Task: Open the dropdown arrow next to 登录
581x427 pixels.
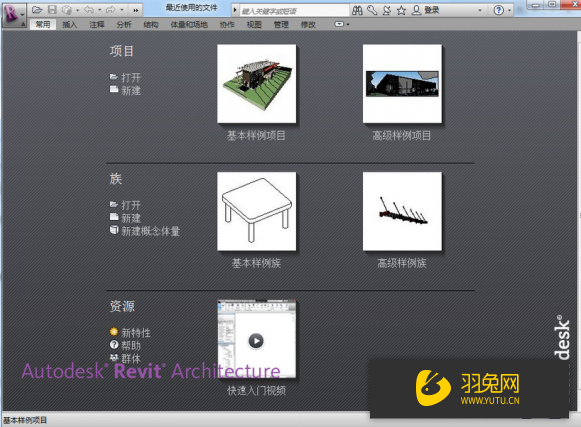Action: (x=480, y=10)
